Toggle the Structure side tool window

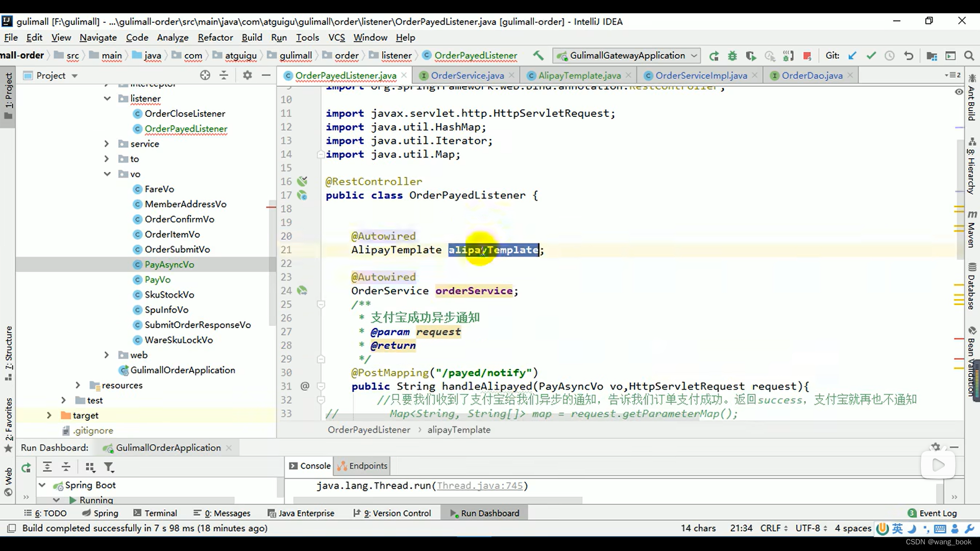coord(8,354)
